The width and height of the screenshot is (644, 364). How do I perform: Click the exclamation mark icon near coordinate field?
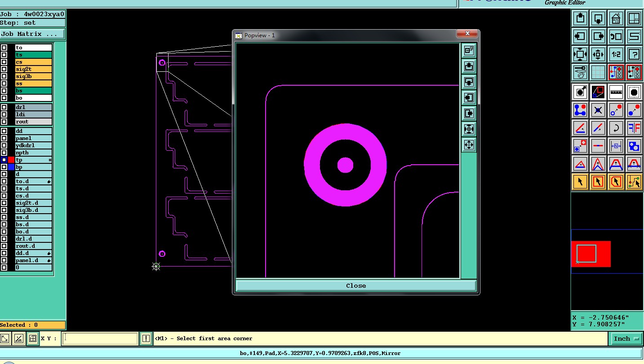[146, 338]
